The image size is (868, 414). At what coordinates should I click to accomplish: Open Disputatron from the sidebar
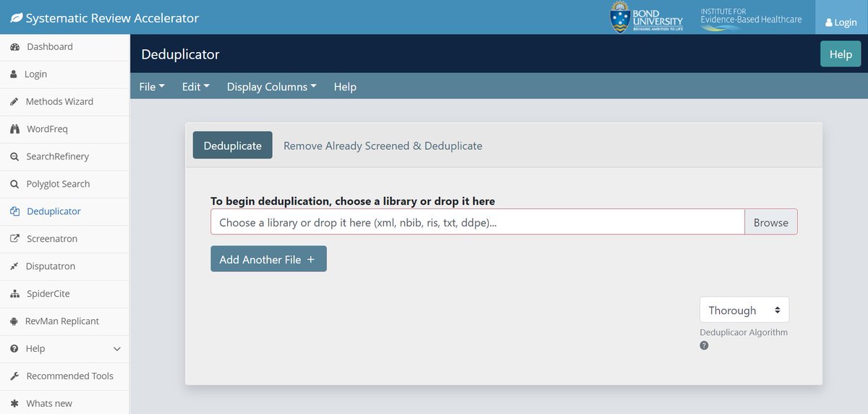click(65, 267)
